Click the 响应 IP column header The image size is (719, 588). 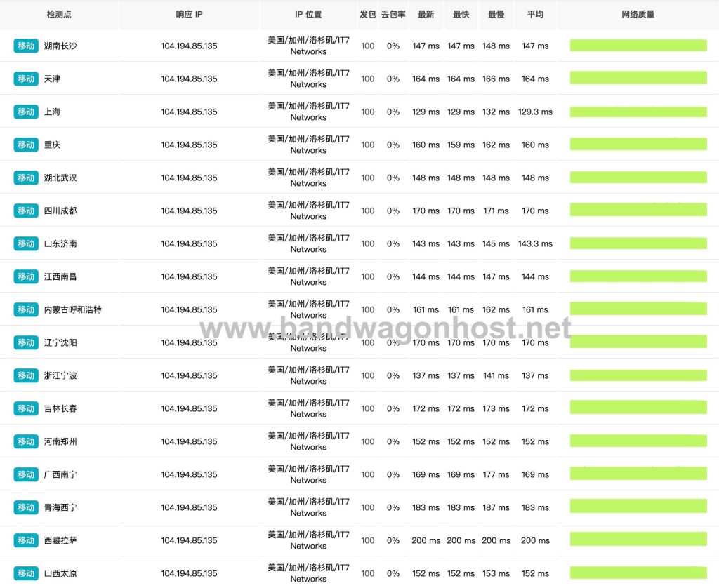pyautogui.click(x=189, y=14)
